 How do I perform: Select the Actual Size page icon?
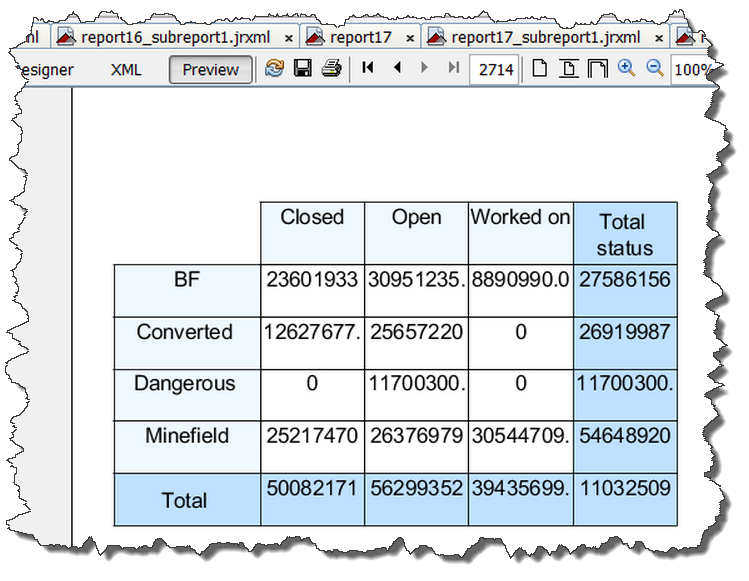point(540,69)
